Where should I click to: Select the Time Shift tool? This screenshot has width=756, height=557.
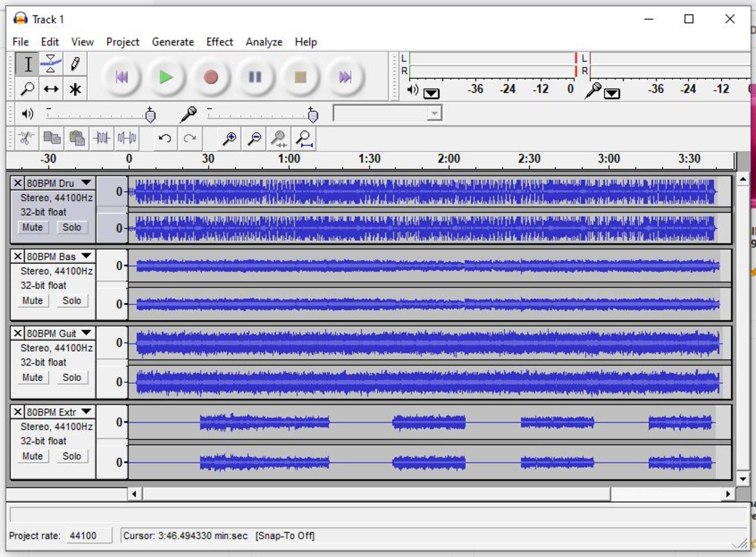(51, 89)
